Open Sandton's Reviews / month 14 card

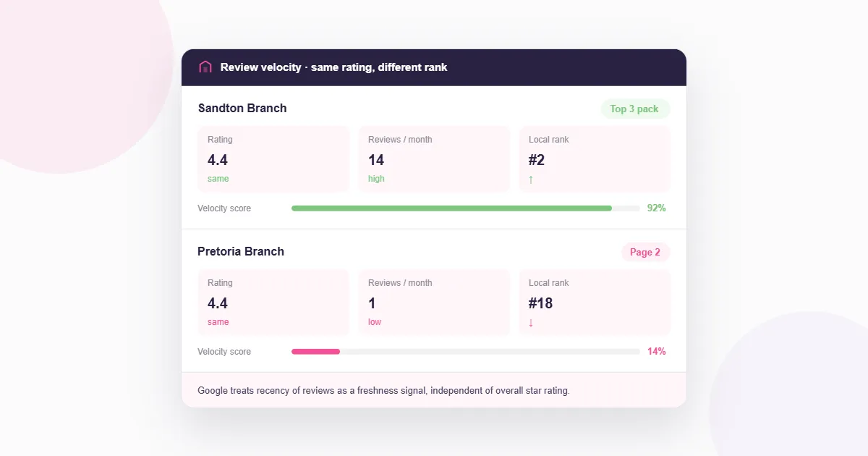point(434,159)
